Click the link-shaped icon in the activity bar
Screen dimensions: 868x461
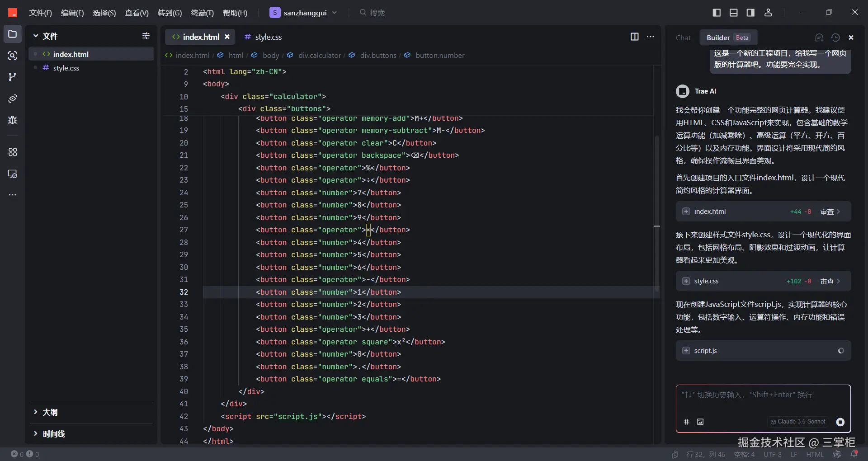(x=13, y=99)
